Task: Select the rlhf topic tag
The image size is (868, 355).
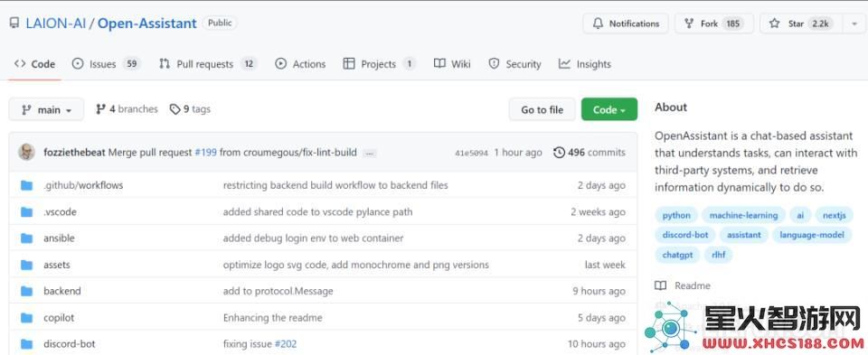Action: click(719, 255)
